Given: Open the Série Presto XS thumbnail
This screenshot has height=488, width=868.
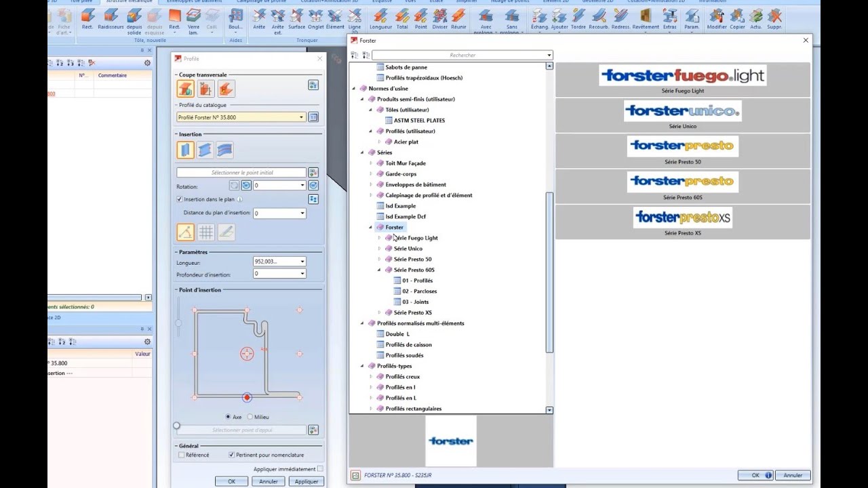Looking at the screenshot, I should click(683, 222).
